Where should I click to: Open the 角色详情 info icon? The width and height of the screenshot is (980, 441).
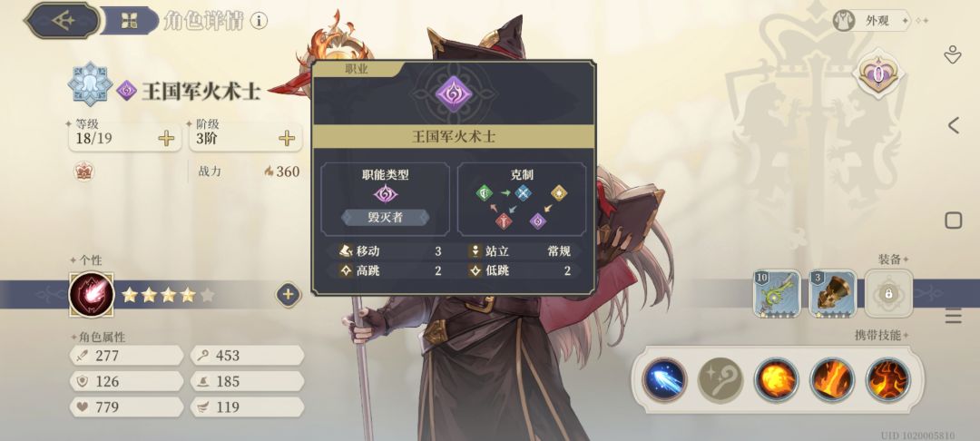click(259, 21)
